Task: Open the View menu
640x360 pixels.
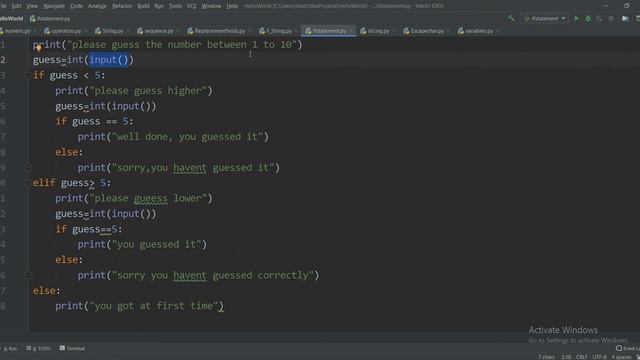Action: tap(32, 6)
